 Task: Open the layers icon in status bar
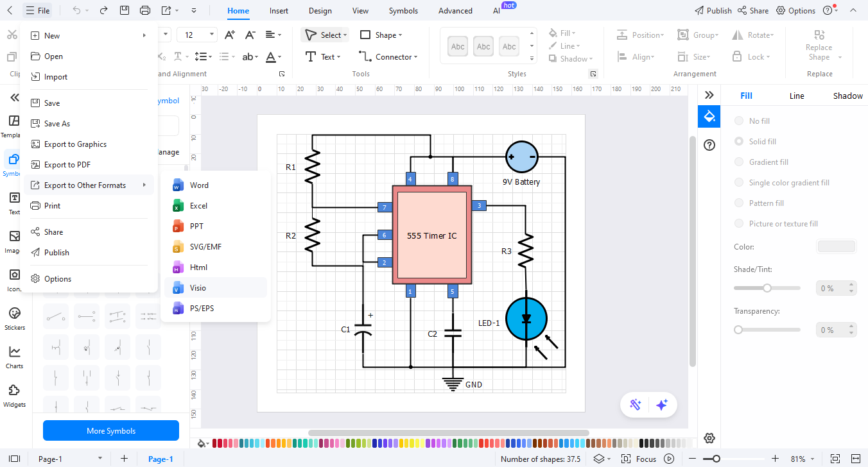[598, 459]
